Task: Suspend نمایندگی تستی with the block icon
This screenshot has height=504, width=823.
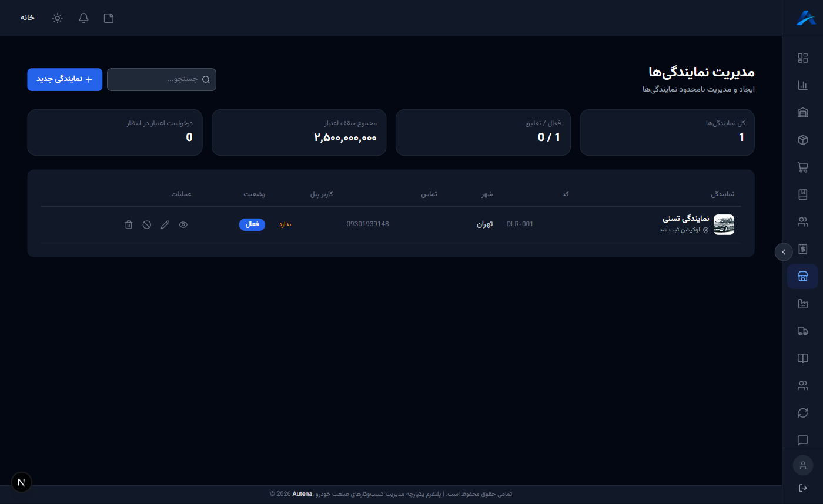Action: (147, 224)
